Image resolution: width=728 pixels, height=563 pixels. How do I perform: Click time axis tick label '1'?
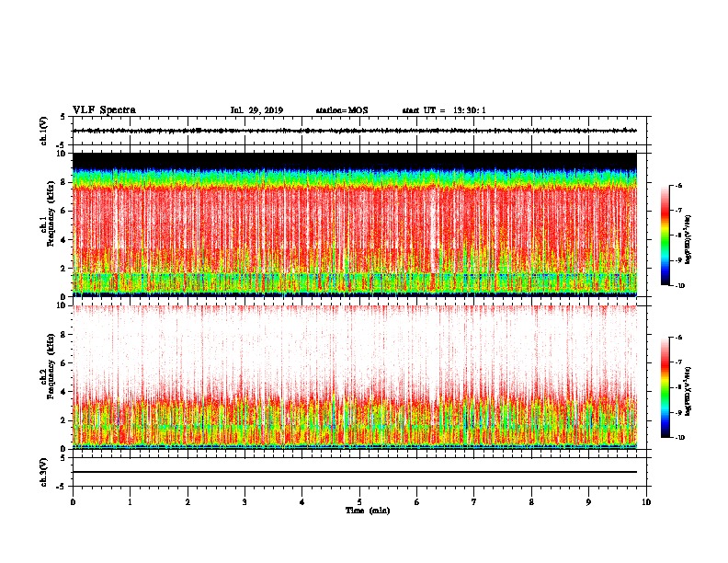(130, 502)
